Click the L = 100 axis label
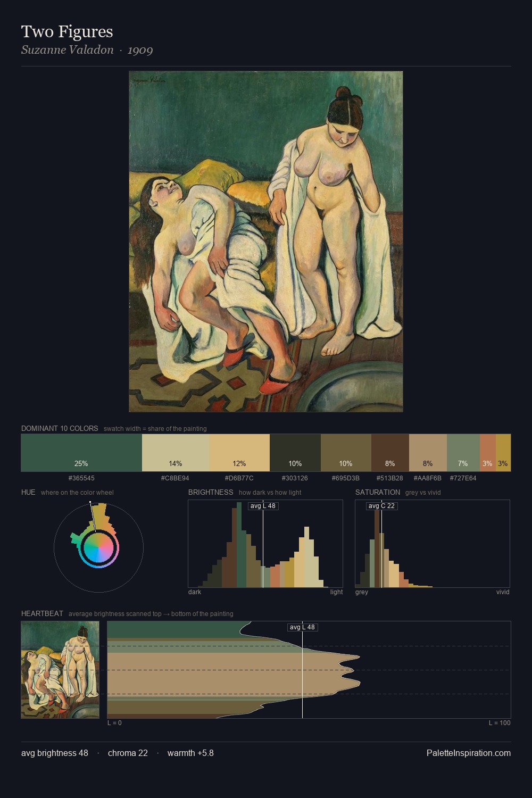 500,723
